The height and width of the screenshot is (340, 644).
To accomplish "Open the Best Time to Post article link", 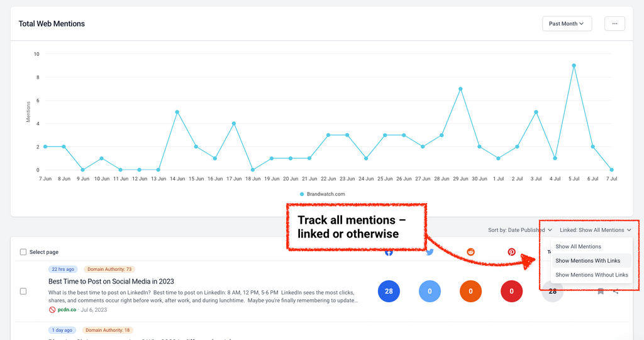I will (111, 282).
